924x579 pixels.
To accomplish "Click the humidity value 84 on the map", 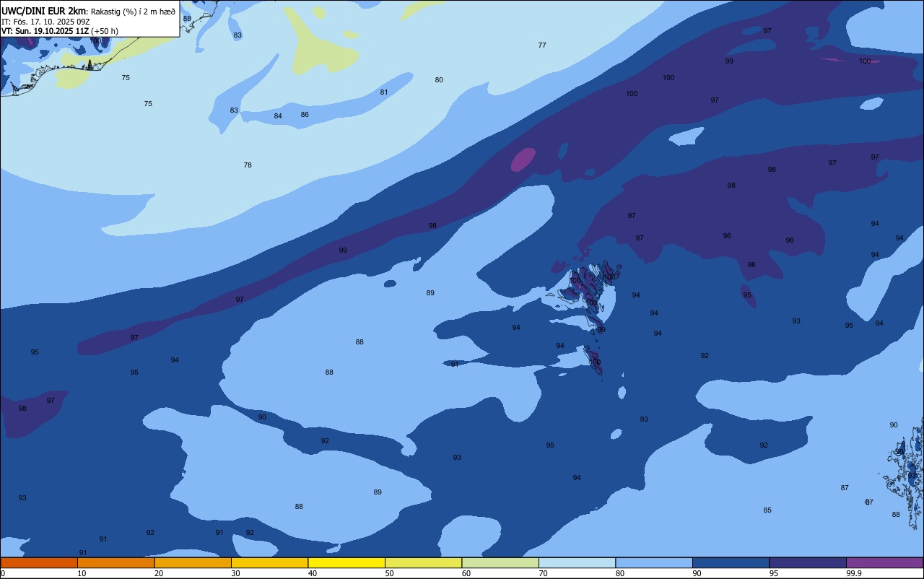I will [278, 116].
